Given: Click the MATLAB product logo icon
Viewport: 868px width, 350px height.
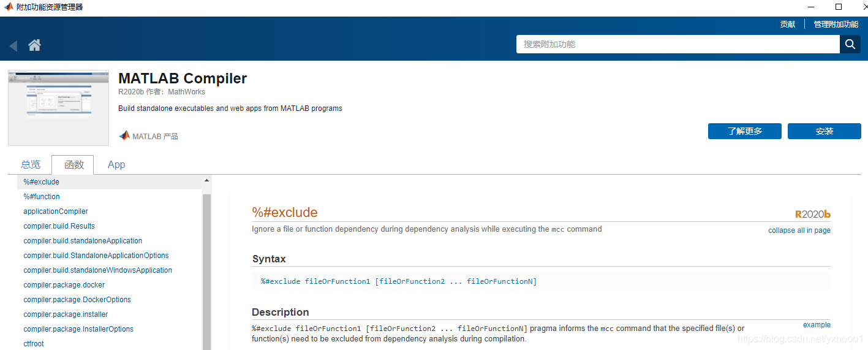Looking at the screenshot, I should tap(124, 136).
